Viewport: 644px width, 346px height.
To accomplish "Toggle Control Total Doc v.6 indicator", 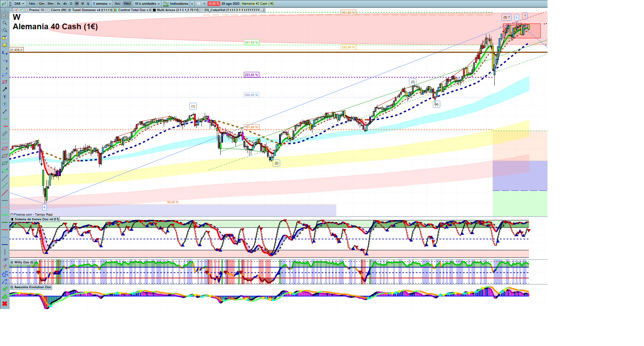I will (116, 10).
